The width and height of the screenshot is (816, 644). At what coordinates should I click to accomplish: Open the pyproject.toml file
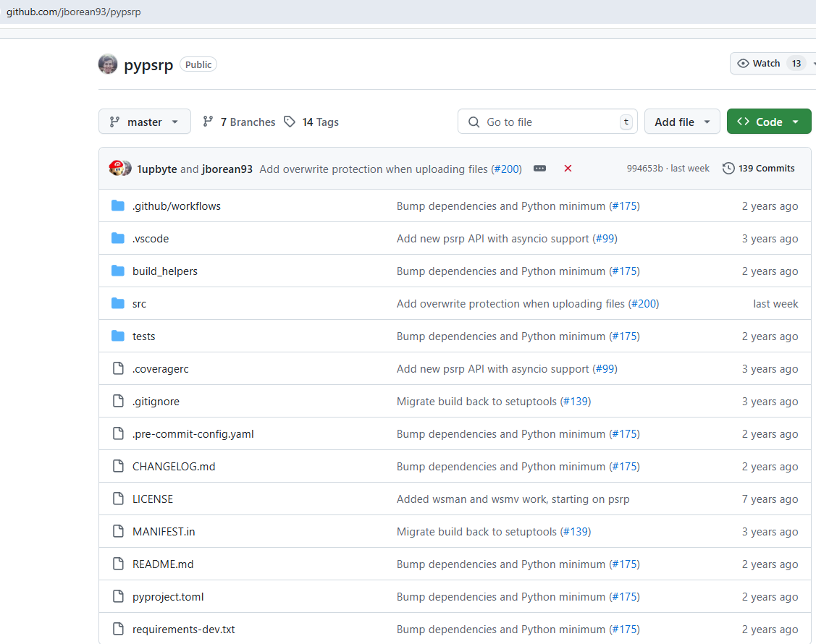[x=168, y=597]
